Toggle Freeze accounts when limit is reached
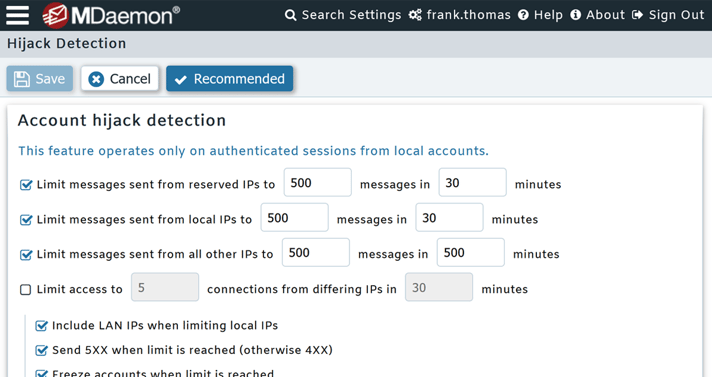This screenshot has width=712, height=377. pos(41,373)
